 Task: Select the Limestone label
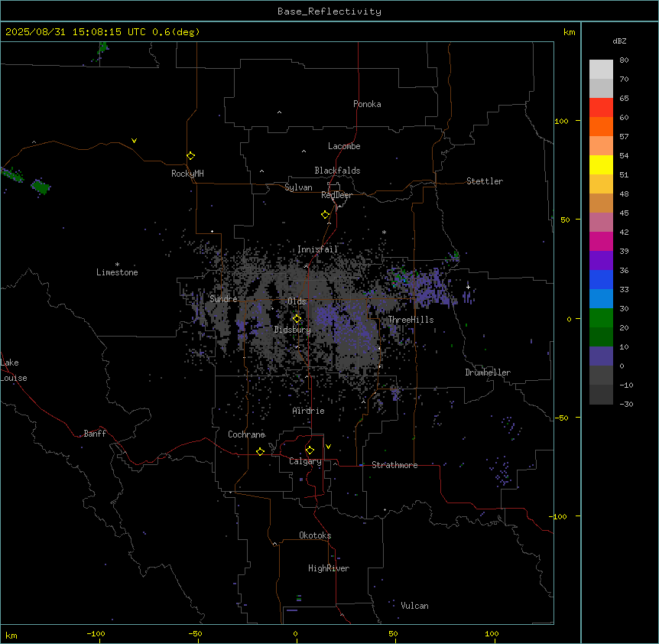pyautogui.click(x=117, y=272)
